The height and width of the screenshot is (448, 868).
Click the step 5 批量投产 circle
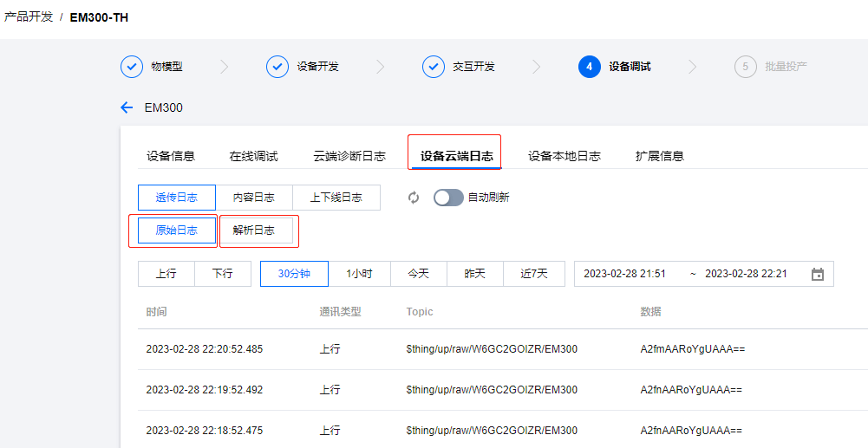click(x=745, y=67)
